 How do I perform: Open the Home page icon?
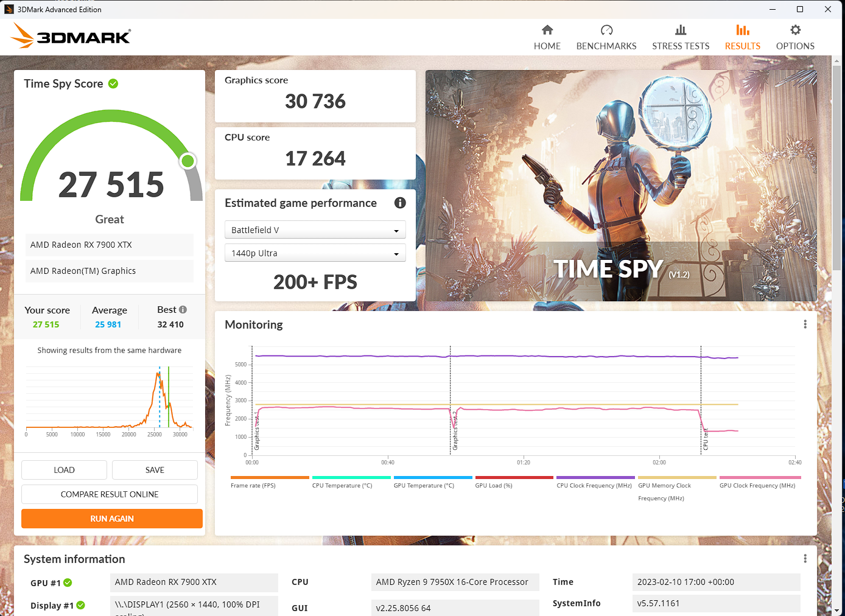tap(547, 30)
